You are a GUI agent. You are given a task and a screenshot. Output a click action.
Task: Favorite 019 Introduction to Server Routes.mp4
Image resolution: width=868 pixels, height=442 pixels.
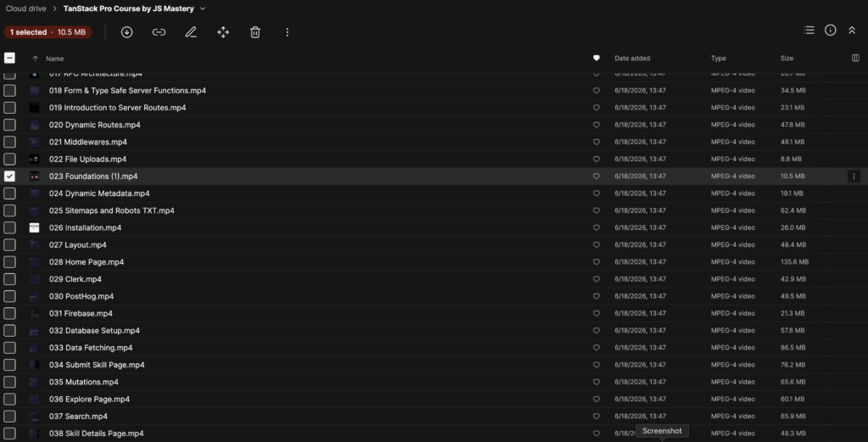pos(596,108)
